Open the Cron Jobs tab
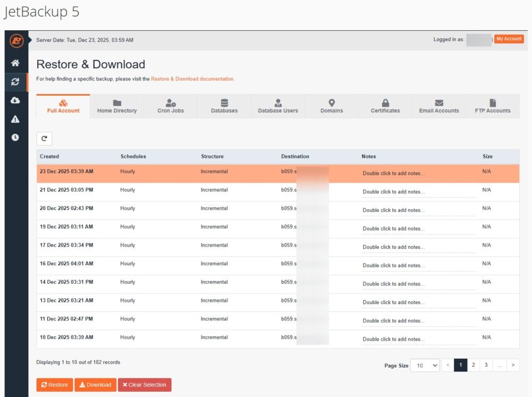The height and width of the screenshot is (397, 532). [170, 106]
